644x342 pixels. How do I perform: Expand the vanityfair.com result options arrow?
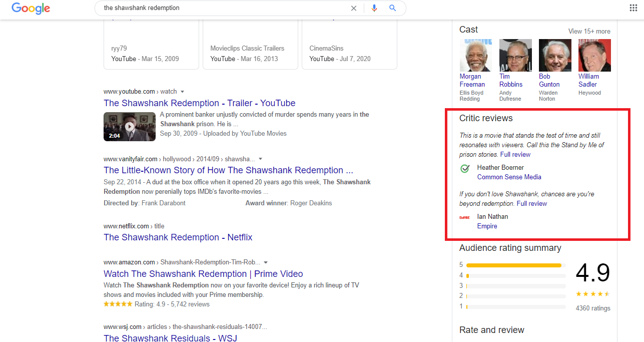[x=260, y=159]
